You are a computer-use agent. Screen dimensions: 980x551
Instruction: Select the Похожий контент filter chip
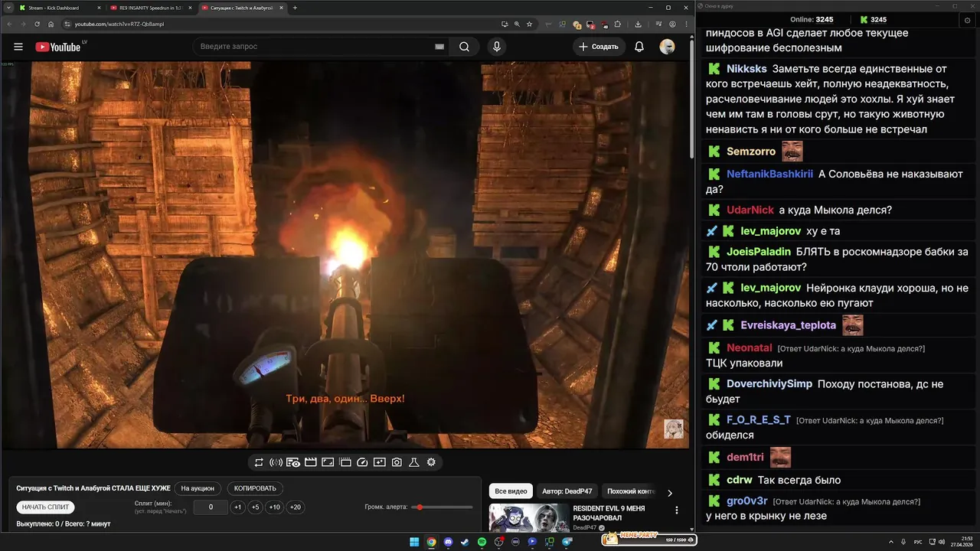coord(629,491)
